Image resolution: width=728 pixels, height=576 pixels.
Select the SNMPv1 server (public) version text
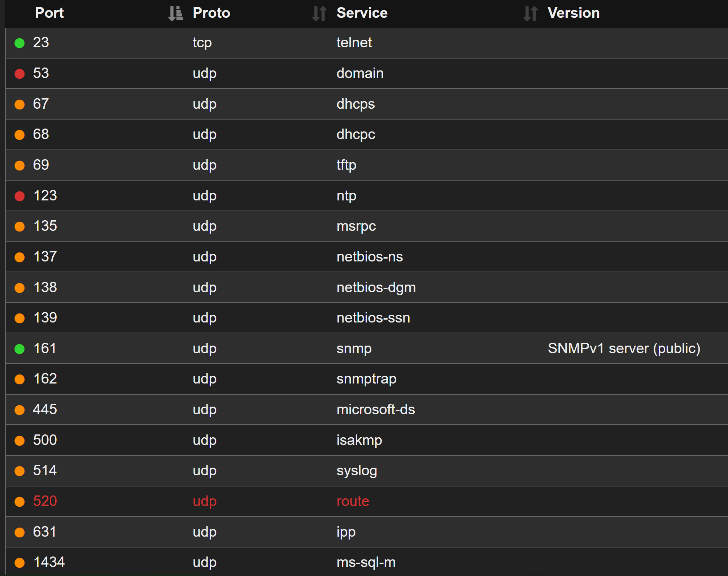pyautogui.click(x=624, y=348)
